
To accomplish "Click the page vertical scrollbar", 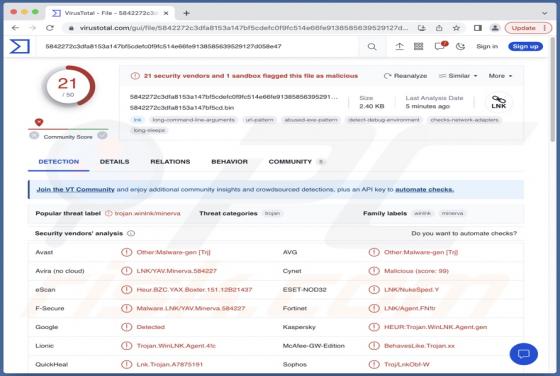I will coord(553,89).
